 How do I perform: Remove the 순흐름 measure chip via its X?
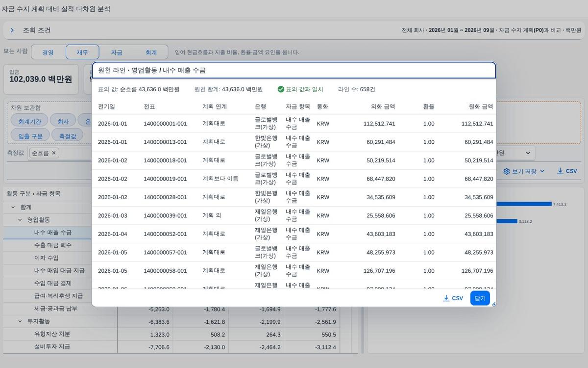[x=54, y=153]
